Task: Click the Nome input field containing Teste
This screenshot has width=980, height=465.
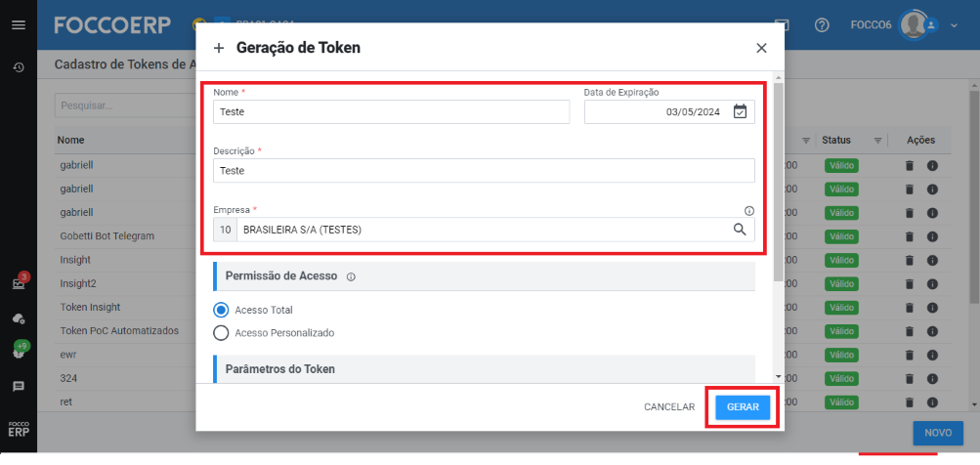Action: click(x=391, y=112)
